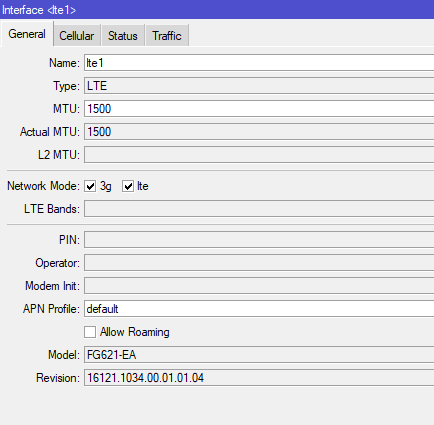The width and height of the screenshot is (434, 425).
Task: Click the Name field containing lte1
Action: coord(259,63)
